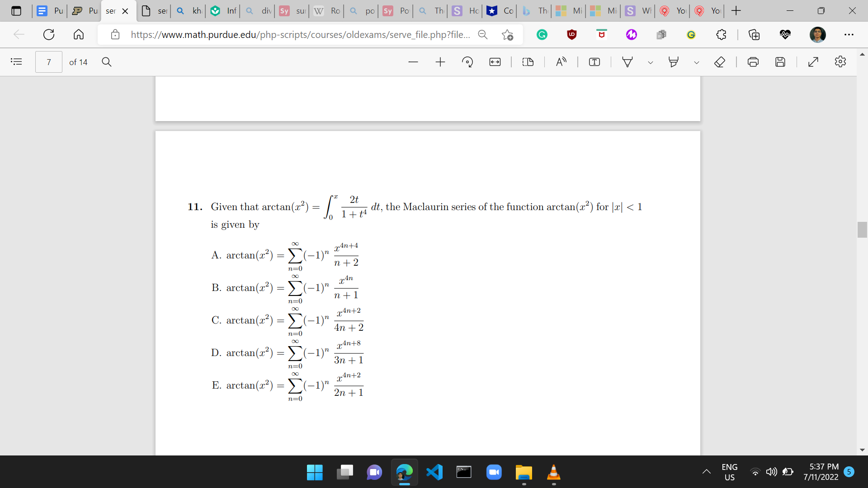Image resolution: width=868 pixels, height=488 pixels.
Task: Launch VS Code from the taskbar
Action: 434,472
